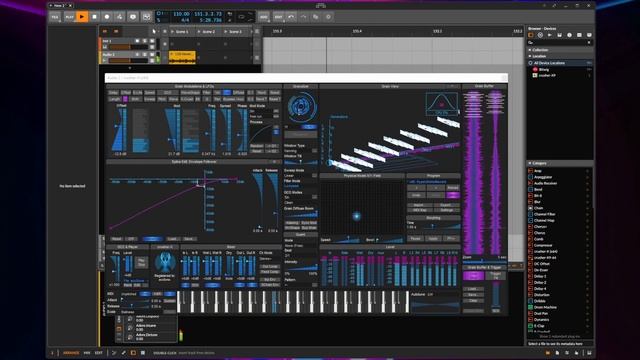Image resolution: width=640 pixels, height=360 pixels.
Task: Select Audio Receiver in category list
Action: pyautogui.click(x=545, y=183)
